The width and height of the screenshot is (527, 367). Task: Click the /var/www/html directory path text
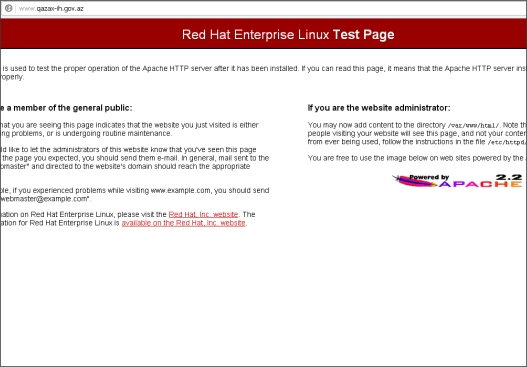coord(473,126)
